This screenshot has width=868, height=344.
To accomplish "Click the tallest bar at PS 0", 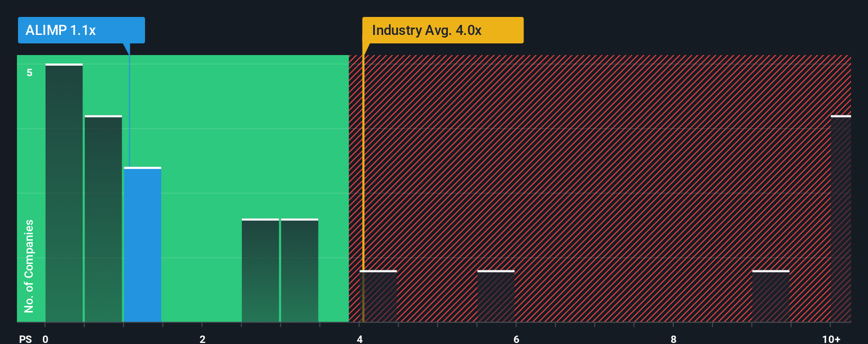I will tap(64, 193).
